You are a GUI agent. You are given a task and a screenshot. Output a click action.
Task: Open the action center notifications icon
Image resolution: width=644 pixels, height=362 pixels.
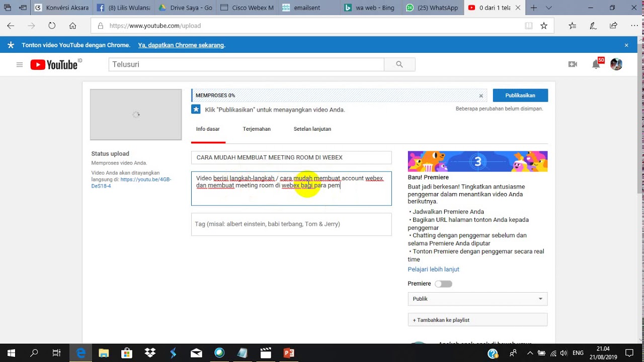tap(629, 353)
